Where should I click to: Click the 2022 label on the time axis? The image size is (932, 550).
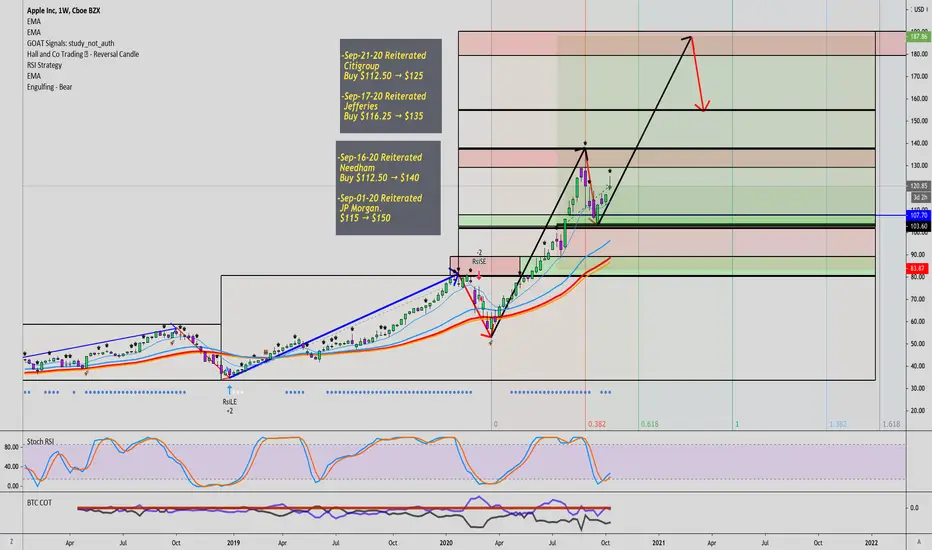(x=871, y=543)
